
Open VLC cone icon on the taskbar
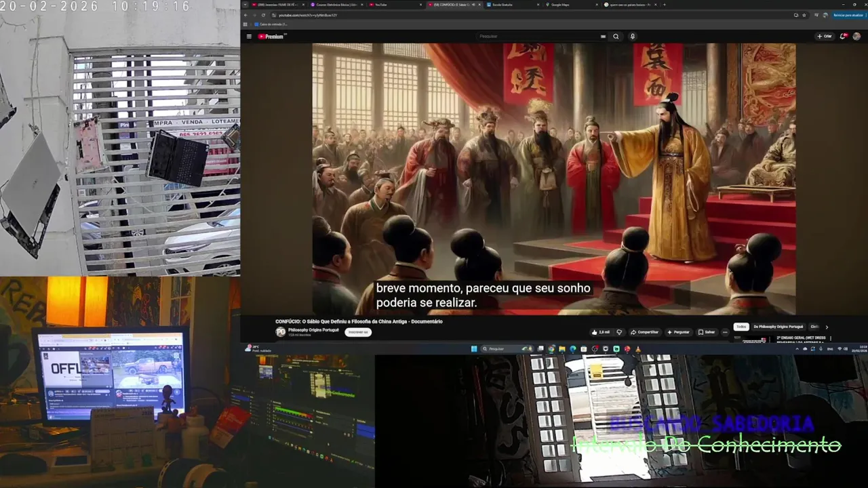pos(638,349)
